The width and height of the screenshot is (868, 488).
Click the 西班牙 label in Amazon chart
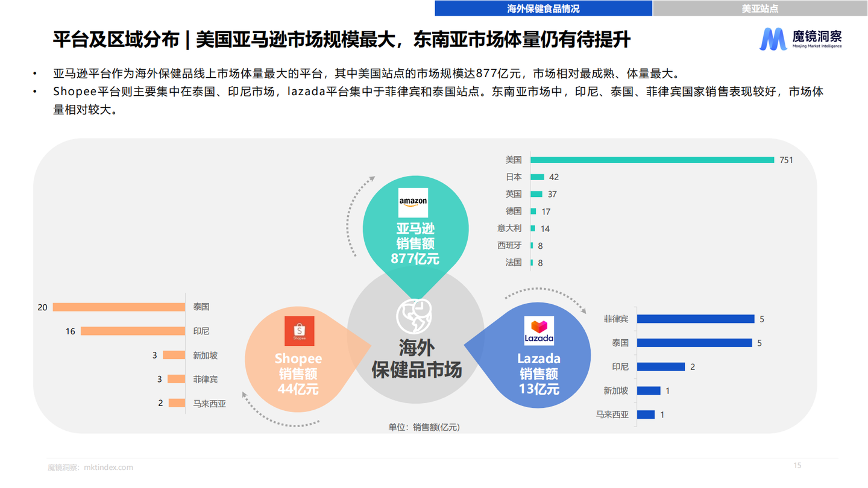tap(509, 245)
